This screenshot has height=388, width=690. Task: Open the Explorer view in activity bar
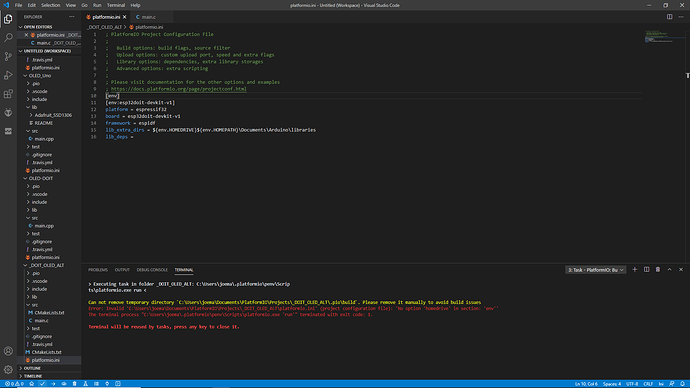point(8,19)
